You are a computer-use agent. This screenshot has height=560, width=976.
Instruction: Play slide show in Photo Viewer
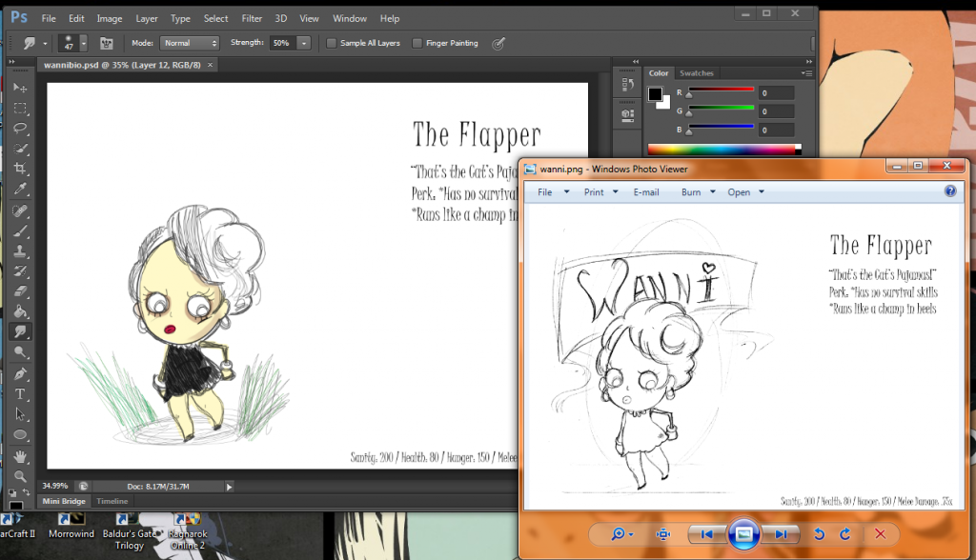click(x=744, y=534)
